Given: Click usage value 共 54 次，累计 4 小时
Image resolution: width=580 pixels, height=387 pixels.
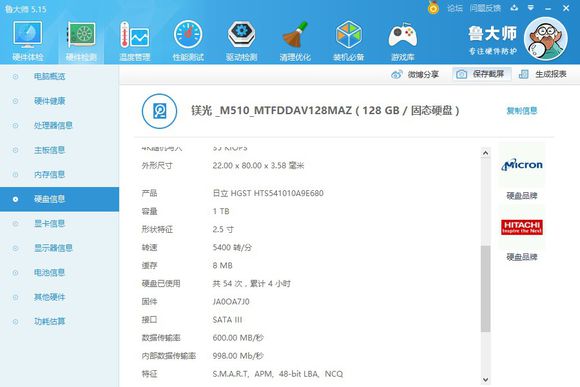Looking at the screenshot, I should point(252,284).
